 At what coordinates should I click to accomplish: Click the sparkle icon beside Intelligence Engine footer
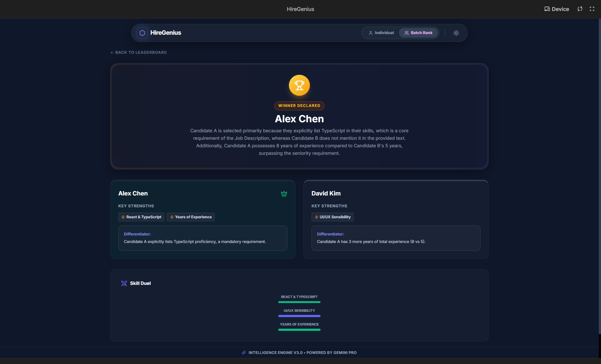click(x=244, y=353)
